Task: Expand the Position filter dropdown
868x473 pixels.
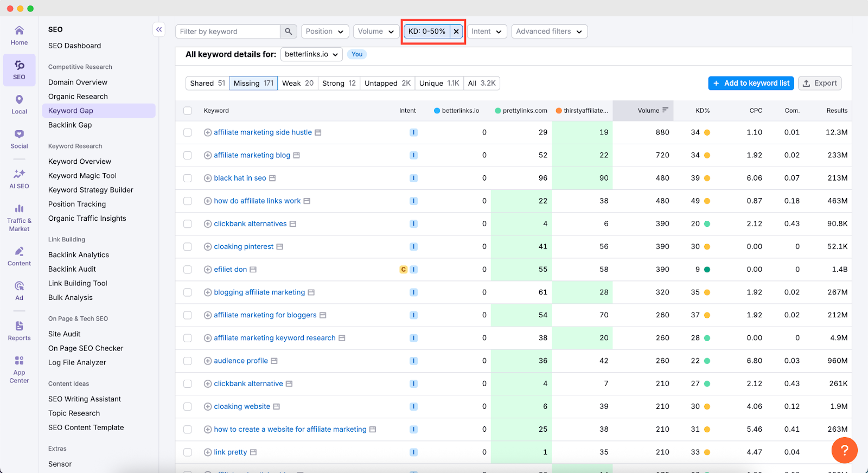Action: (324, 31)
